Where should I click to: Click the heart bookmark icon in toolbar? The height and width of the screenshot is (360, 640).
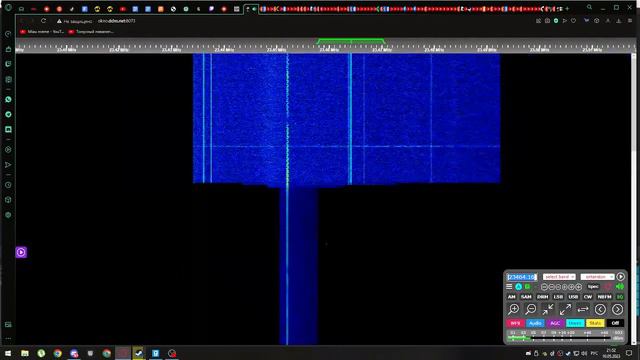click(573, 21)
